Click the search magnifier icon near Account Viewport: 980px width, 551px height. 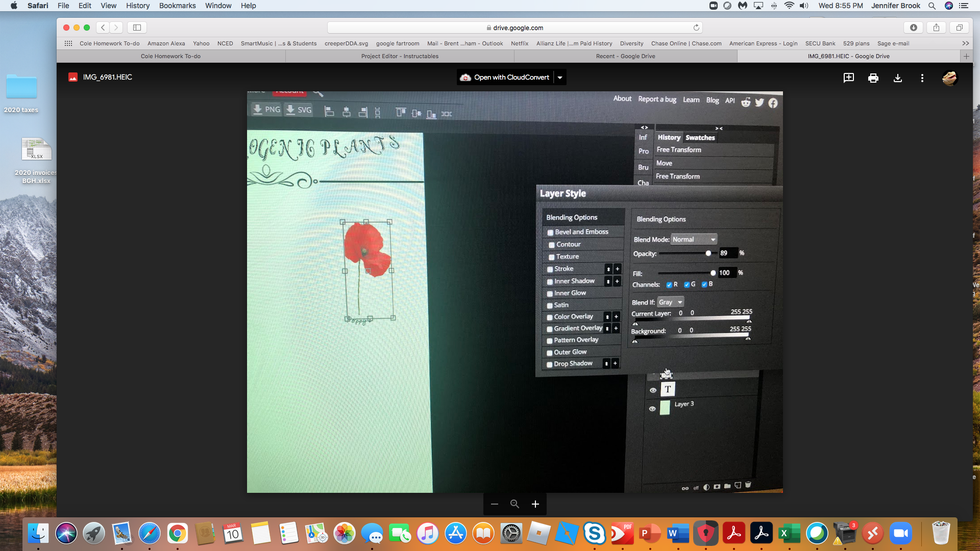click(318, 93)
